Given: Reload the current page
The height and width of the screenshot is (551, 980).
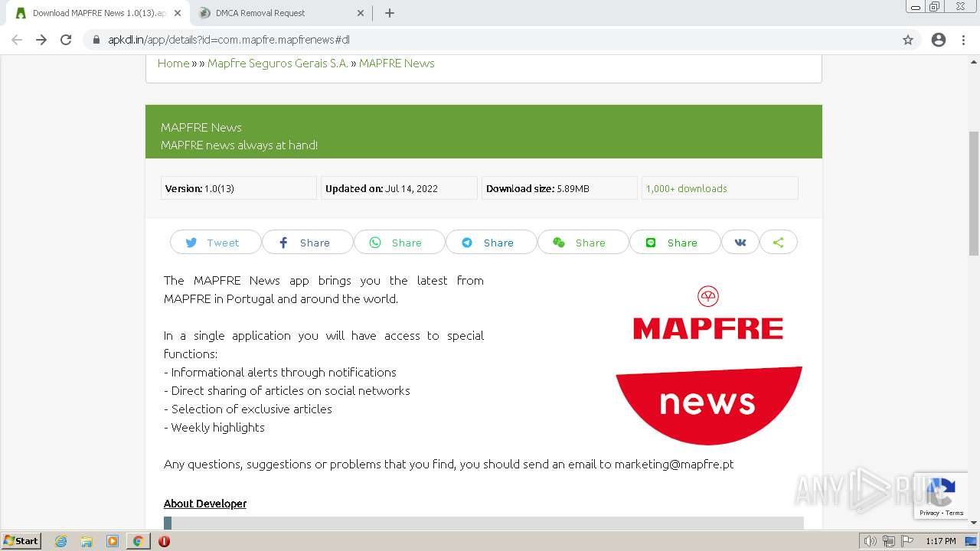Looking at the screenshot, I should [66, 40].
